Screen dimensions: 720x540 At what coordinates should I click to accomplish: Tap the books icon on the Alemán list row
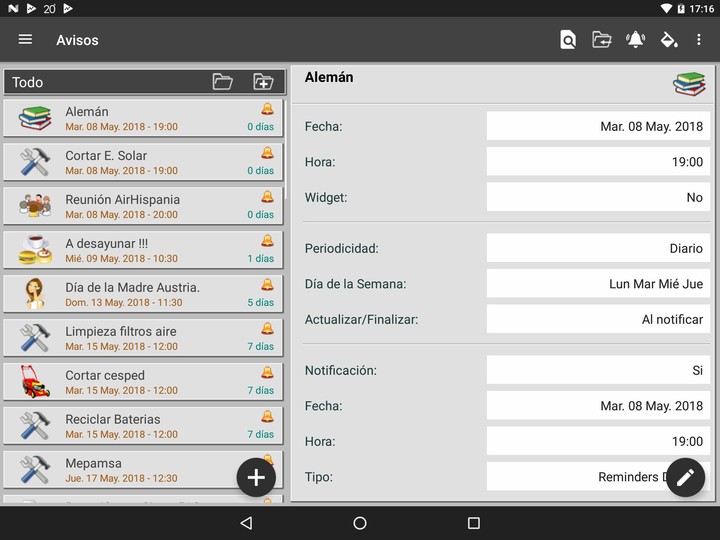point(35,118)
